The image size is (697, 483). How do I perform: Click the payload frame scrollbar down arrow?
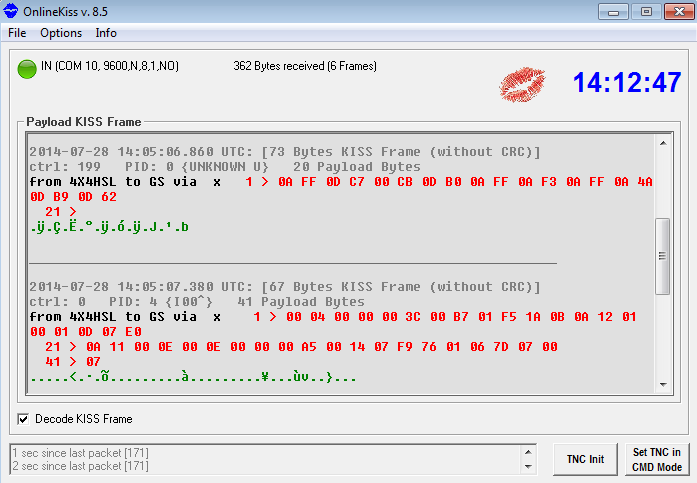pyautogui.click(x=663, y=385)
